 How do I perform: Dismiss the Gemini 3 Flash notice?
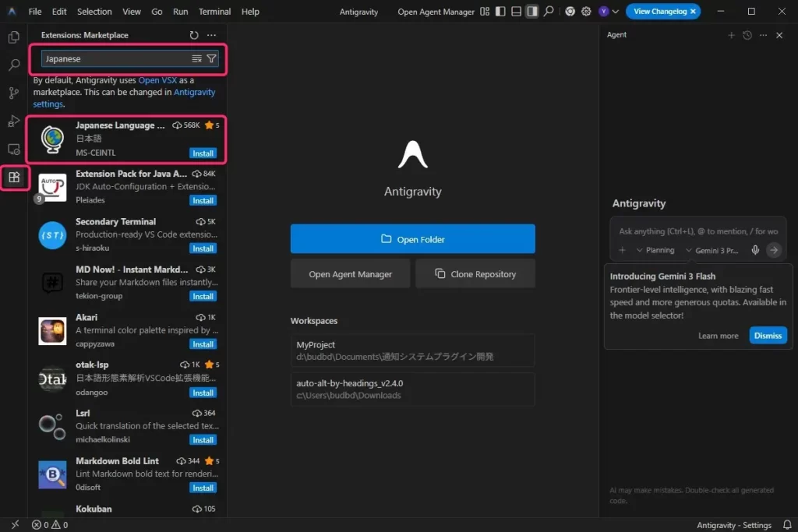tap(768, 336)
